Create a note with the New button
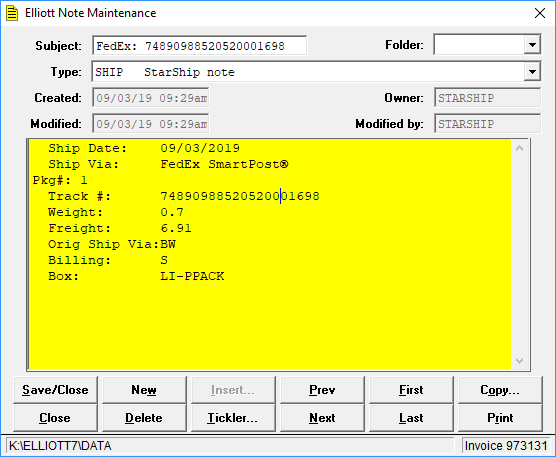The width and height of the screenshot is (556, 457). (x=144, y=390)
